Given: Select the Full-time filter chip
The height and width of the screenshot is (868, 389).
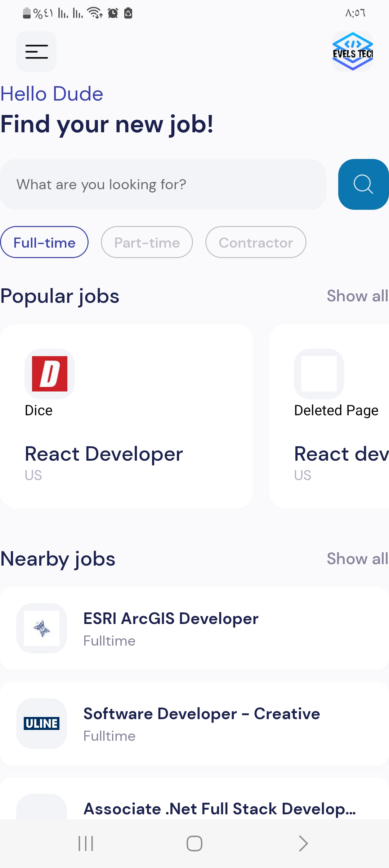Looking at the screenshot, I should point(44,242).
